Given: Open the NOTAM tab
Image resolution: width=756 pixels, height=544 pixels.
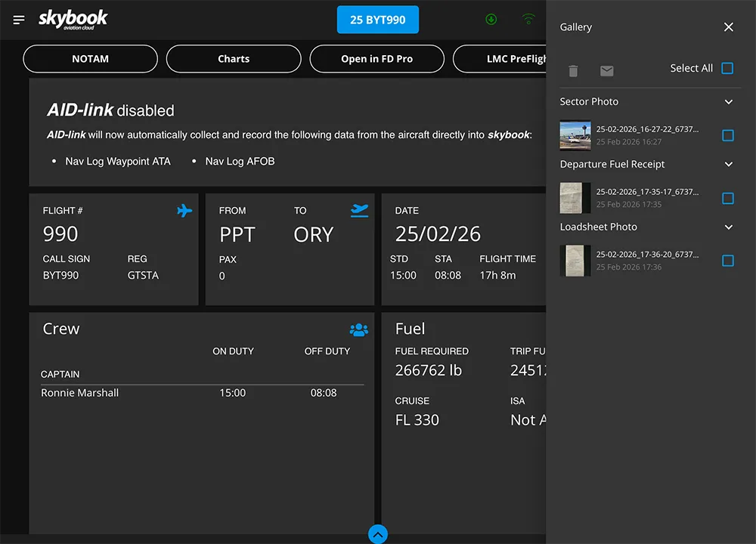Looking at the screenshot, I should pyautogui.click(x=90, y=59).
